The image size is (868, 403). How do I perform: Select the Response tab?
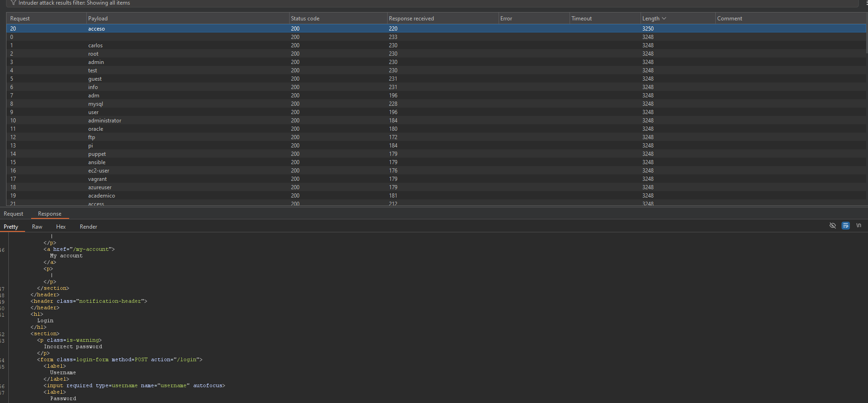(x=50, y=214)
